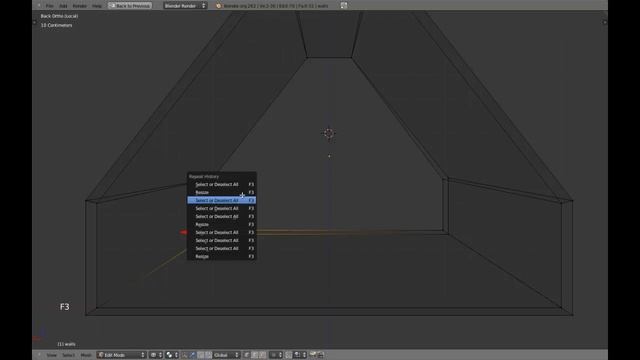Open the Mesh menu in 3D viewport header
This screenshot has width=640, height=360.
[86, 355]
